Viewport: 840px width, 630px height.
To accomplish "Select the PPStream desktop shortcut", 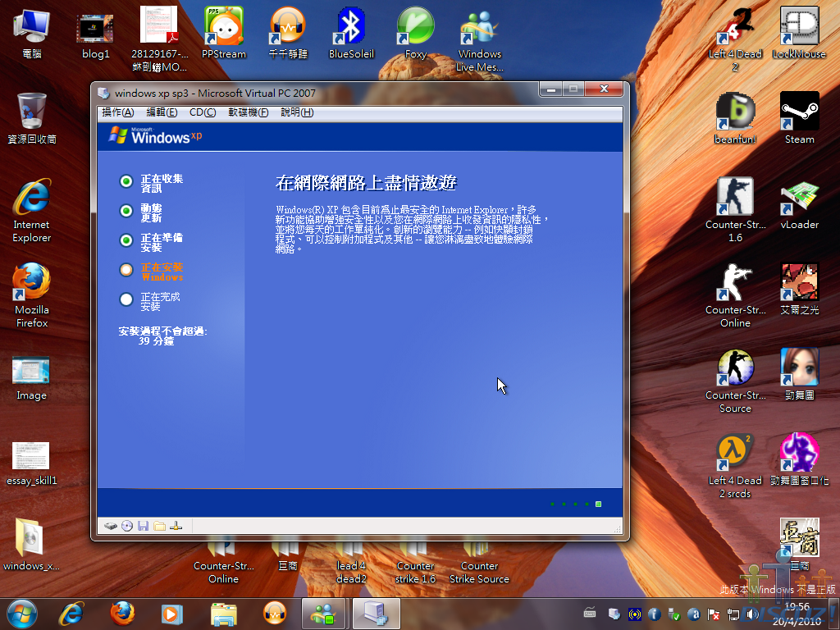I will pos(223,32).
